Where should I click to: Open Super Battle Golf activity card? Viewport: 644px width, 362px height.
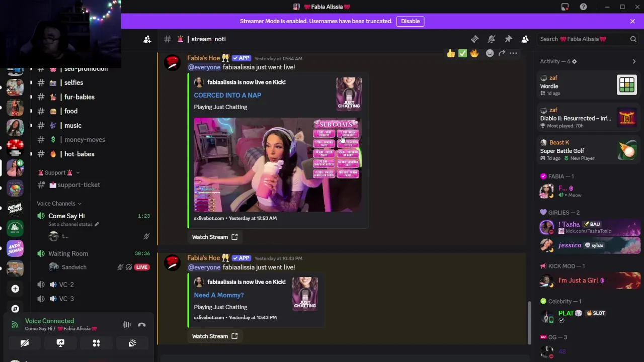point(588,150)
